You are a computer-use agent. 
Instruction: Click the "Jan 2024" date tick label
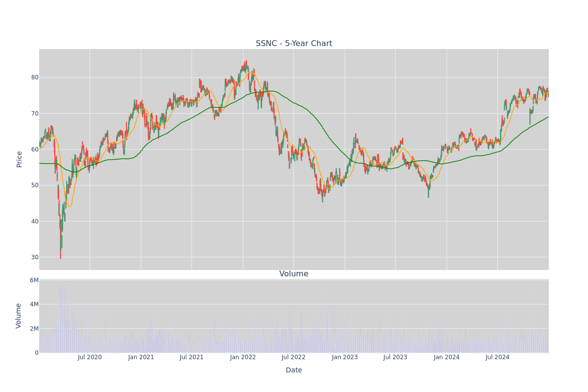coord(447,357)
